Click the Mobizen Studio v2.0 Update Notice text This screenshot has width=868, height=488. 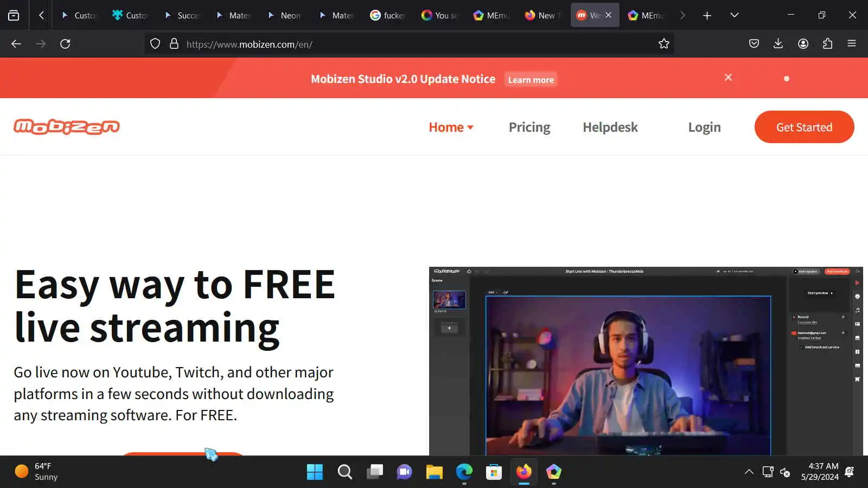coord(403,79)
